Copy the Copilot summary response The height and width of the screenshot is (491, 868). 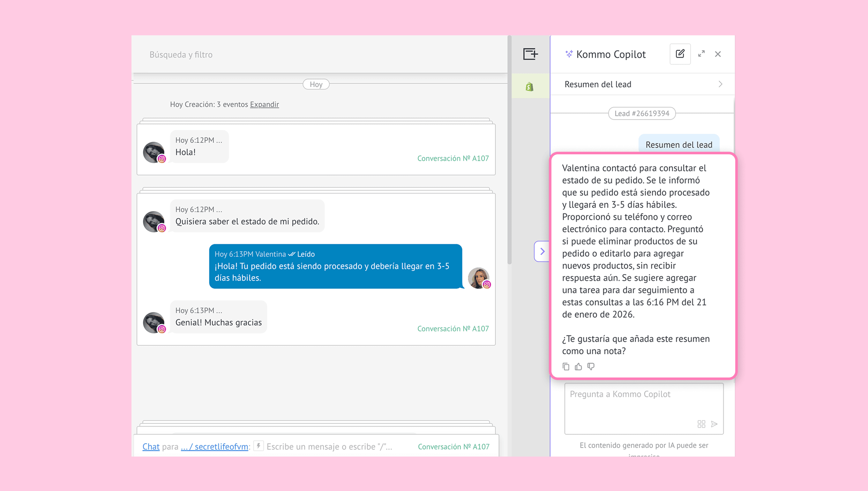(x=566, y=367)
